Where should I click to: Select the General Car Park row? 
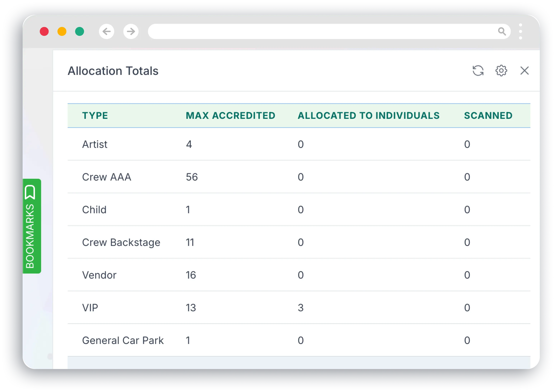tap(123, 340)
